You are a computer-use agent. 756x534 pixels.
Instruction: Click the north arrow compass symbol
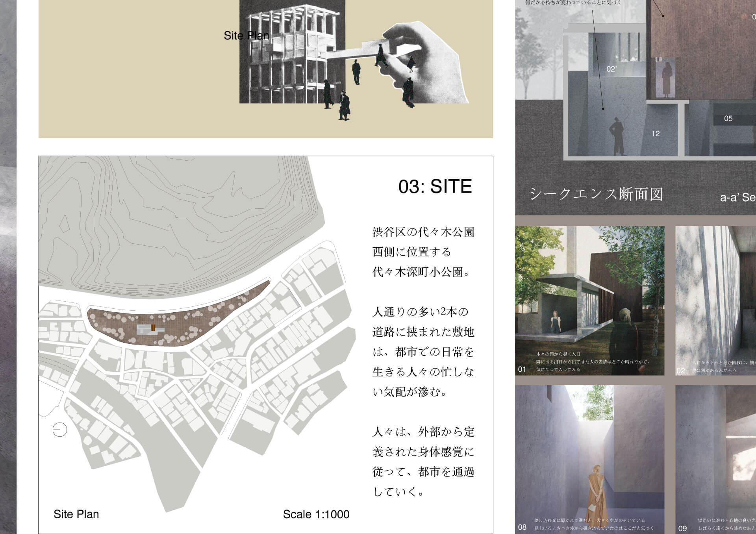(x=60, y=429)
